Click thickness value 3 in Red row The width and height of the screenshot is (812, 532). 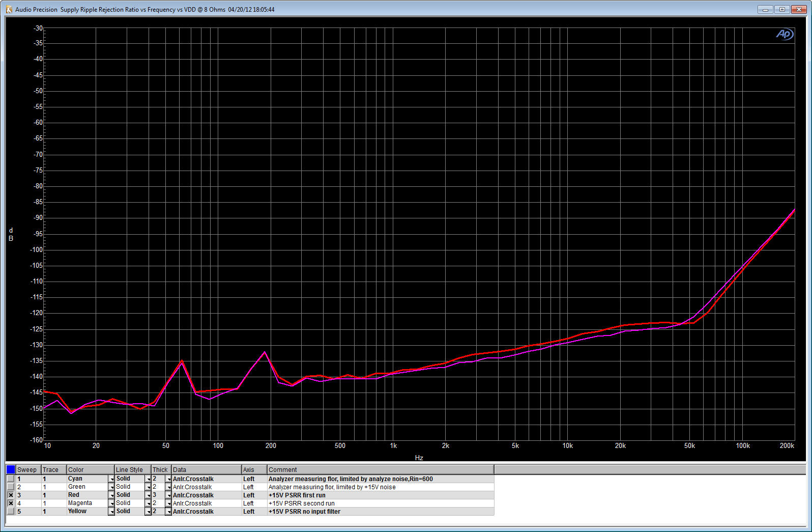click(x=155, y=495)
